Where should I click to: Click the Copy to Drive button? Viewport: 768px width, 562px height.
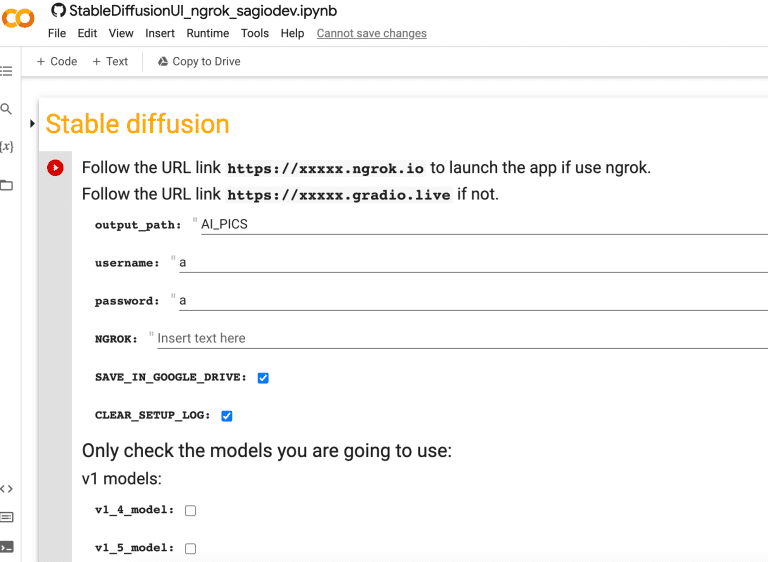click(x=199, y=61)
